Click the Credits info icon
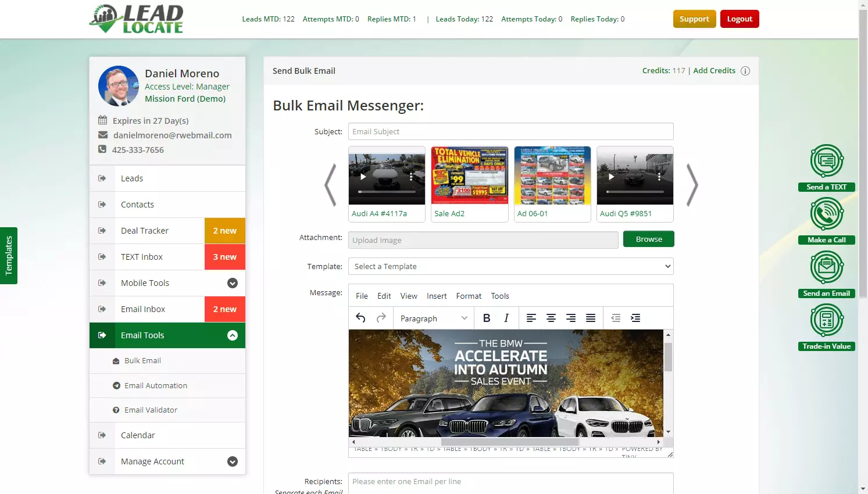 click(745, 71)
